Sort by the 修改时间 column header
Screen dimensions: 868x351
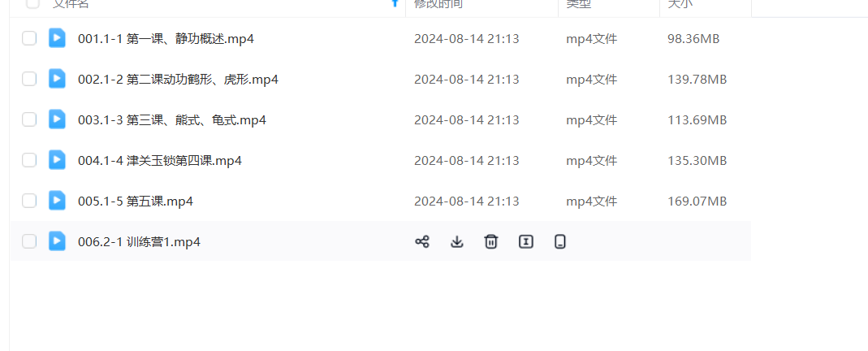(x=438, y=3)
